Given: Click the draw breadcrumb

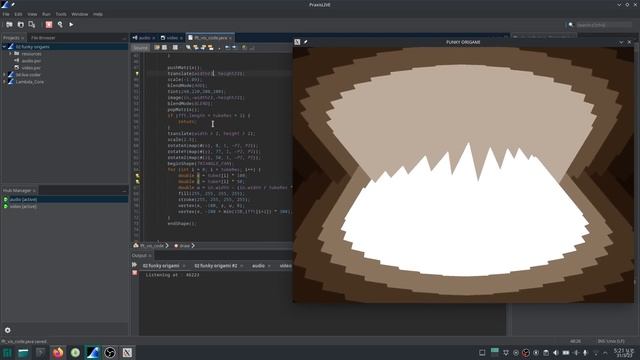Looking at the screenshot, I should (x=184, y=246).
